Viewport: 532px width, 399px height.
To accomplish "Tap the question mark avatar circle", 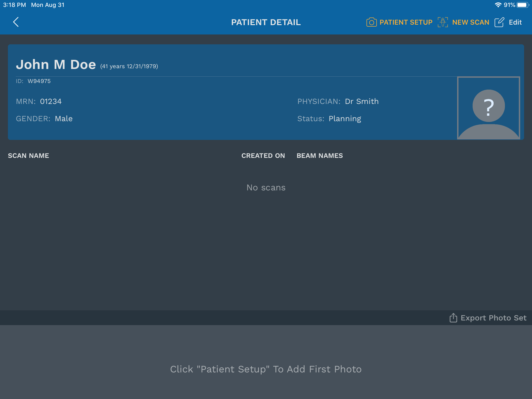I will tap(488, 106).
